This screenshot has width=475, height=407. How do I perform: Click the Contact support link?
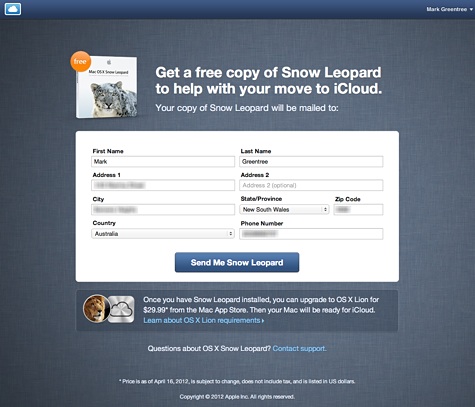click(x=299, y=348)
